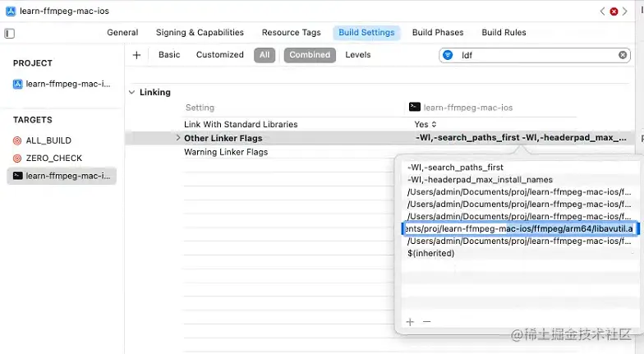Open the Build Rules tab
This screenshot has height=354, width=644.
(504, 33)
